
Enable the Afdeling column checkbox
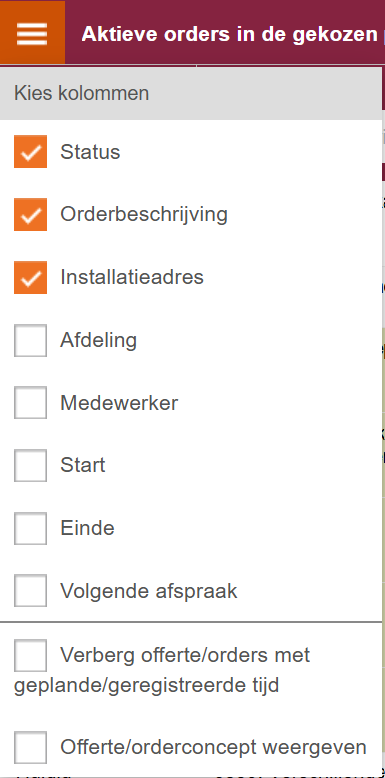[30, 340]
